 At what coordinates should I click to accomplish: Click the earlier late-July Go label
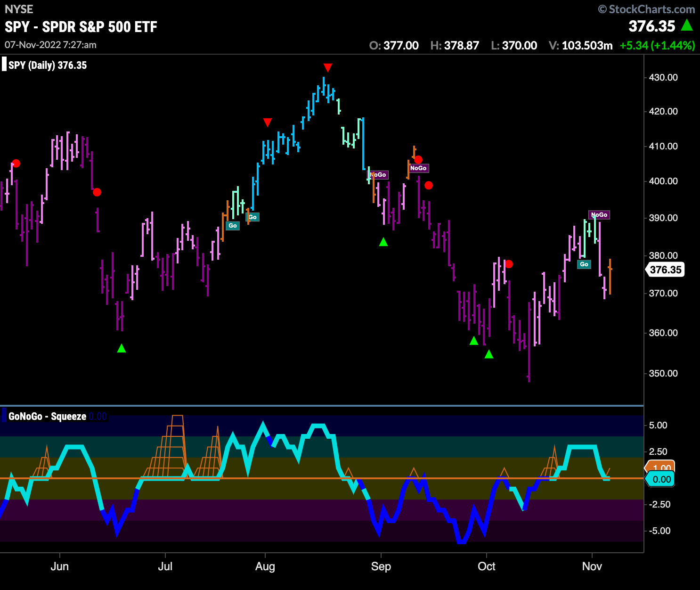pos(233,226)
